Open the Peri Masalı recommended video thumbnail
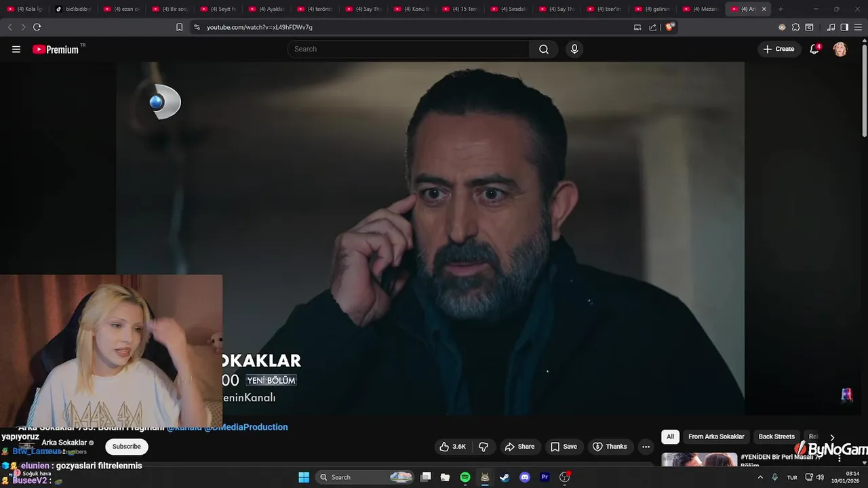Screen dimensions: 868x488 [x=699, y=460]
